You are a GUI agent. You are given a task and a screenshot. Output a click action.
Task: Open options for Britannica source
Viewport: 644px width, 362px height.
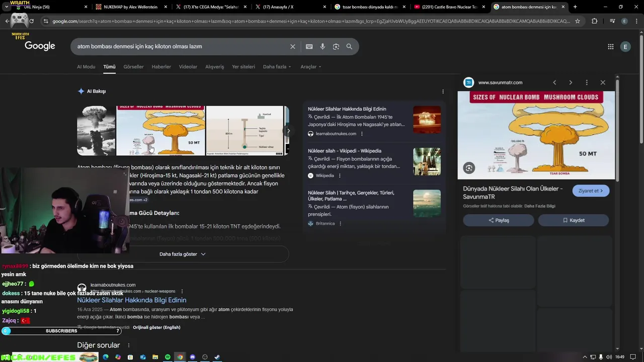coord(340,223)
